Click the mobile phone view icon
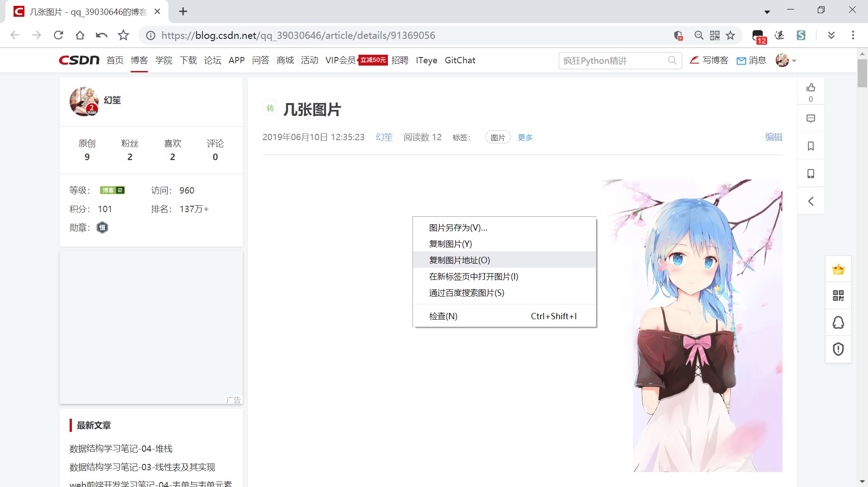Viewport: 868px width, 487px height. tap(811, 174)
